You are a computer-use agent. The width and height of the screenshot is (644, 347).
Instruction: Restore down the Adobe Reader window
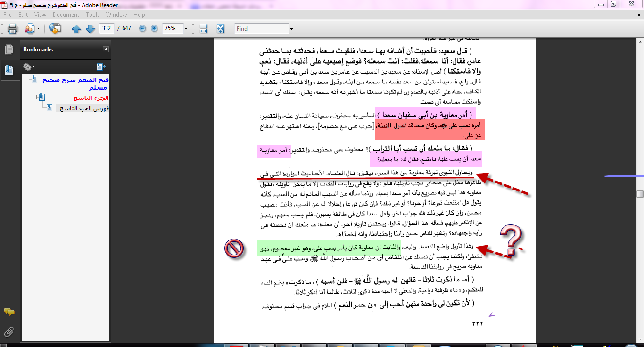click(x=613, y=4)
